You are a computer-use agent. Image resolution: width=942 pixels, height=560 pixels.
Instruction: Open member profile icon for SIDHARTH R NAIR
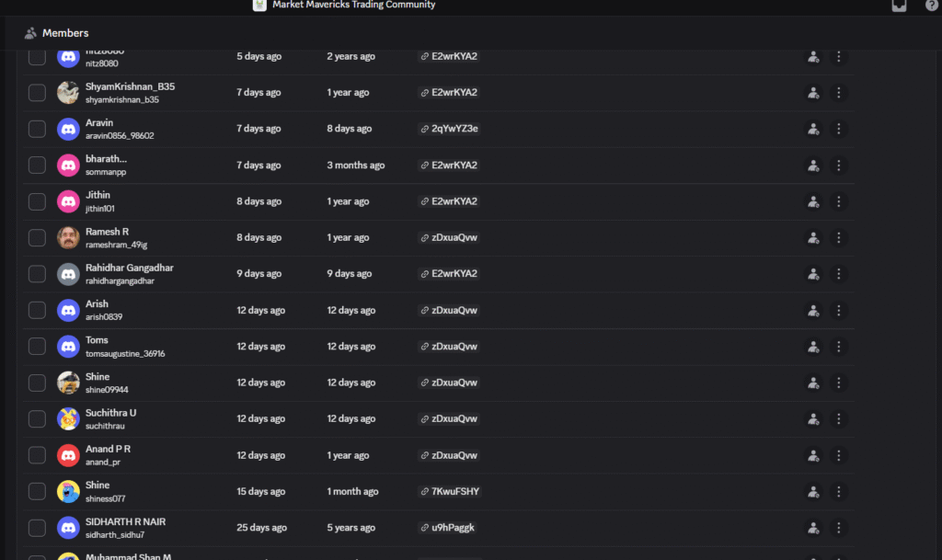(x=813, y=528)
